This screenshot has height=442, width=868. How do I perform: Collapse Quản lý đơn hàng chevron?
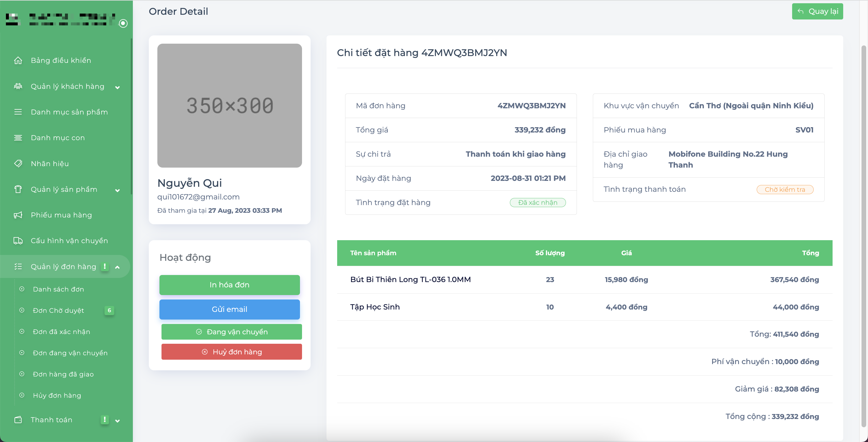[117, 267]
